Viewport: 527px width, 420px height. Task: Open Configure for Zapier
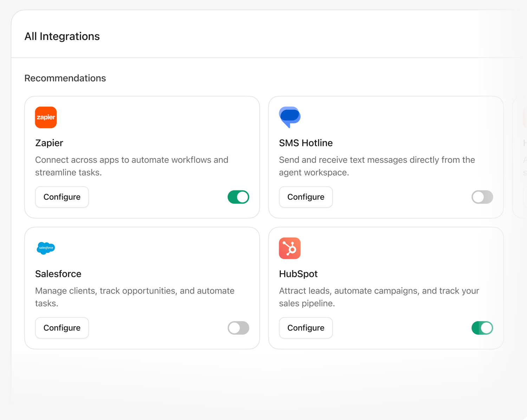62,197
